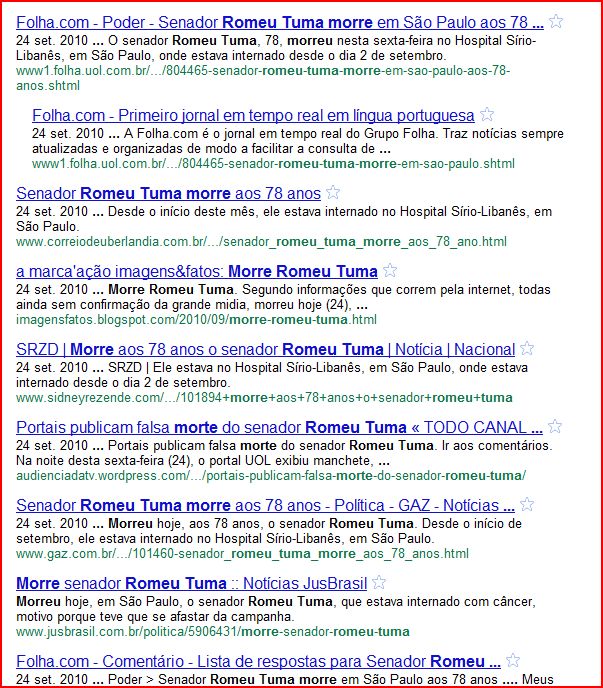
Task: Open Folha.com Comentário Lista de respostas link
Action: [258, 661]
